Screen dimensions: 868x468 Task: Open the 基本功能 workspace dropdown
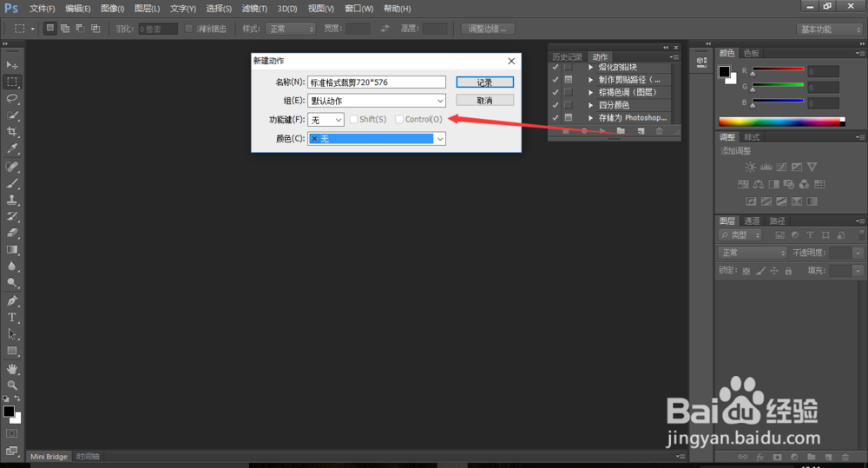click(x=831, y=30)
